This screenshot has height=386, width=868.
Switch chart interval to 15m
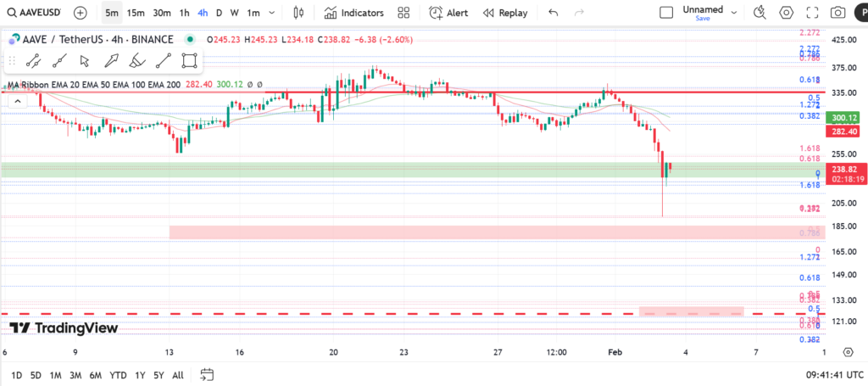point(136,13)
